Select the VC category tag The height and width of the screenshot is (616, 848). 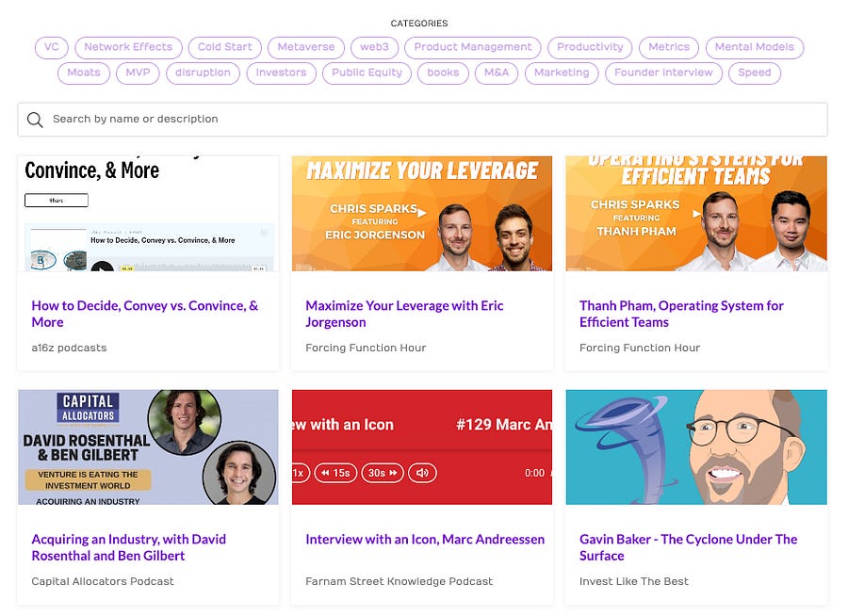pos(52,47)
